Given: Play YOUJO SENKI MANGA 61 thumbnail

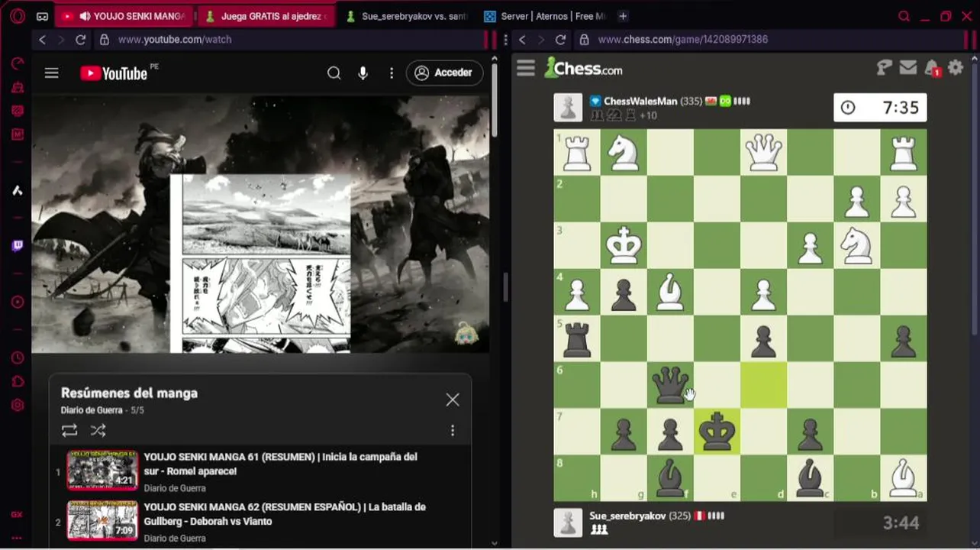Looking at the screenshot, I should point(102,470).
